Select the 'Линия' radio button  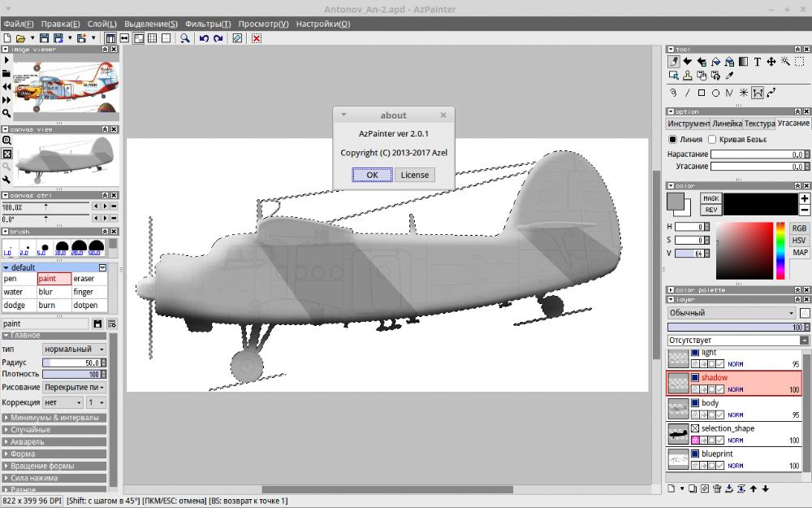[x=672, y=140]
